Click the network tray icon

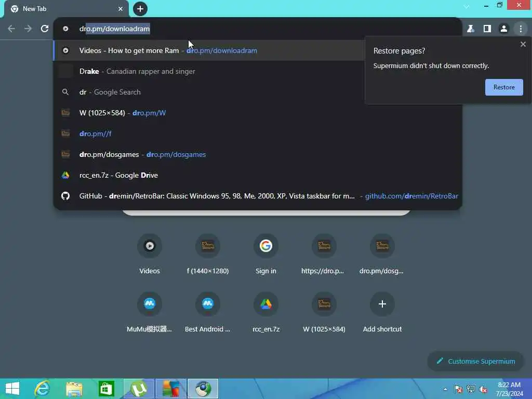pyautogui.click(x=471, y=389)
